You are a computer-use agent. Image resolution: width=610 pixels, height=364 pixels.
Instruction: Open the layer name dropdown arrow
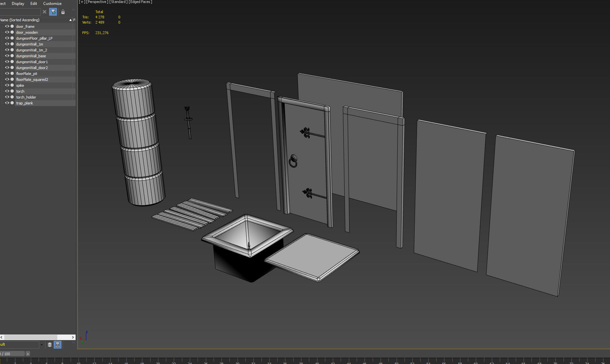42,345
